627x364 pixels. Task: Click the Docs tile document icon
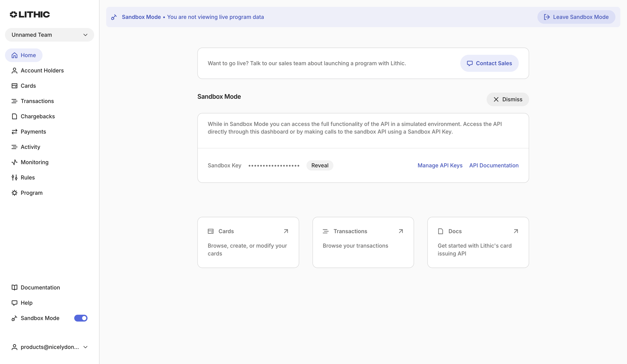(440, 231)
